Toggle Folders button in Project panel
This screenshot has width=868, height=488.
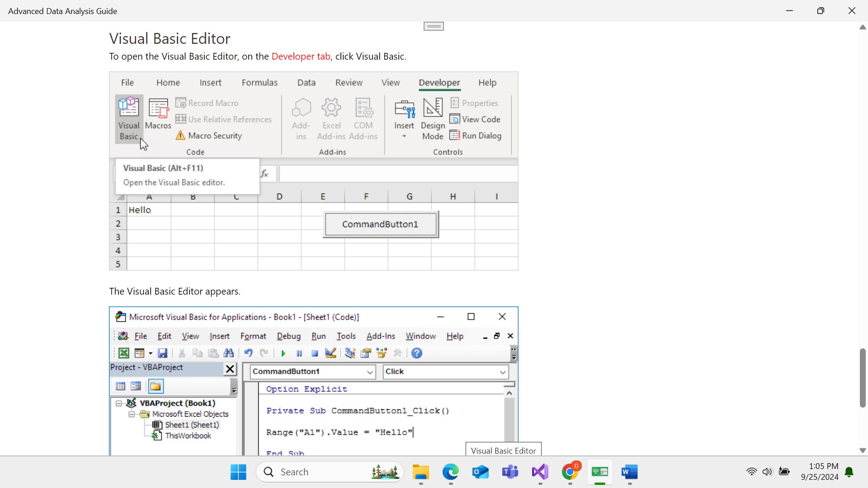(156, 386)
